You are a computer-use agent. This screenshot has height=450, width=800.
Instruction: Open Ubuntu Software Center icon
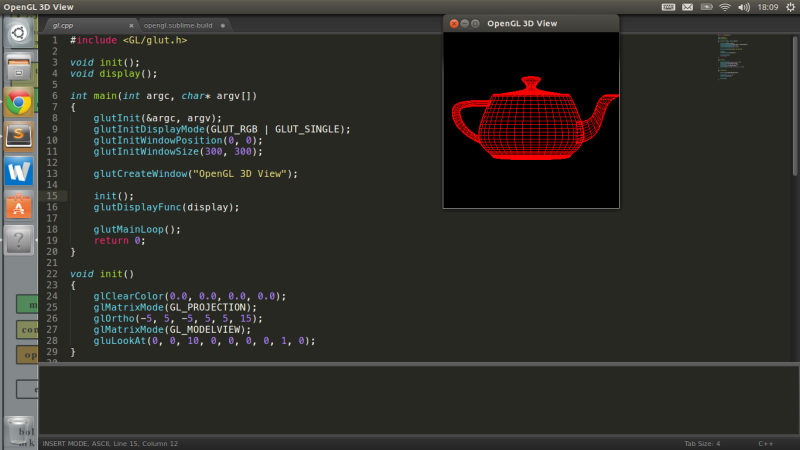pos(18,206)
